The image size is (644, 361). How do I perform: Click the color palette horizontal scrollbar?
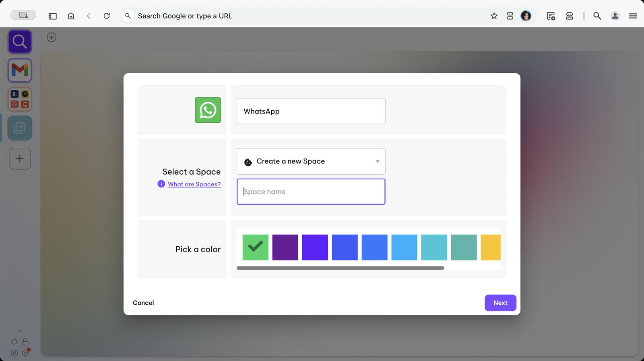click(341, 268)
